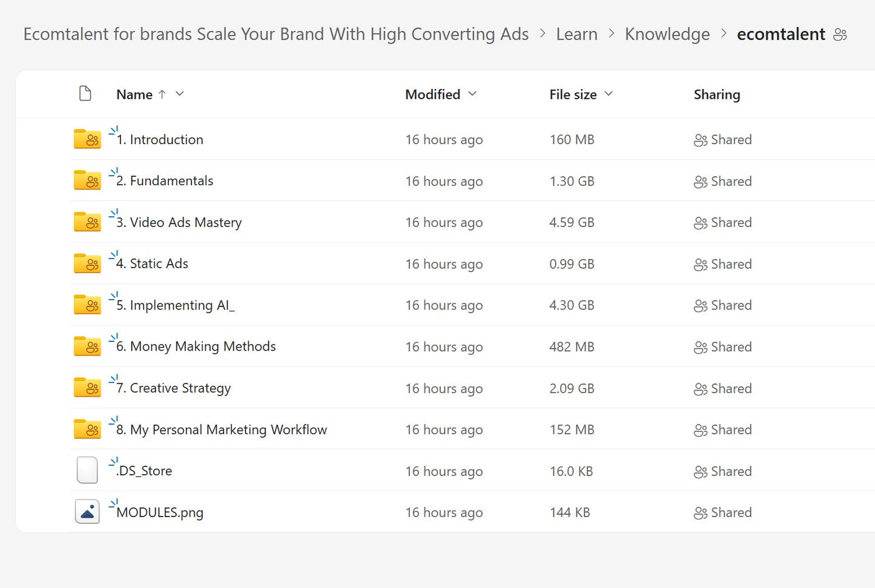Open the 3. Video Ads Mastery folder name
Screen dimensions: 875x588
tap(179, 223)
